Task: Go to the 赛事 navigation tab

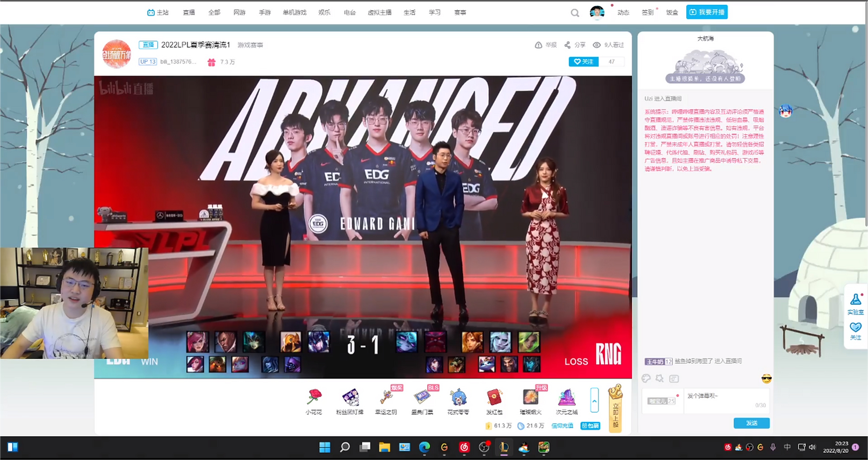Action: coord(460,13)
